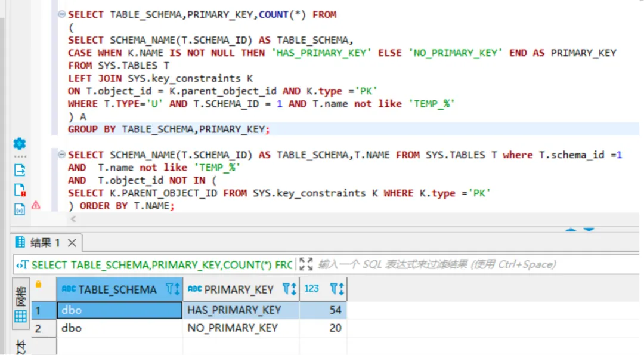Click the SQL query icon left of filter text

coord(22,265)
